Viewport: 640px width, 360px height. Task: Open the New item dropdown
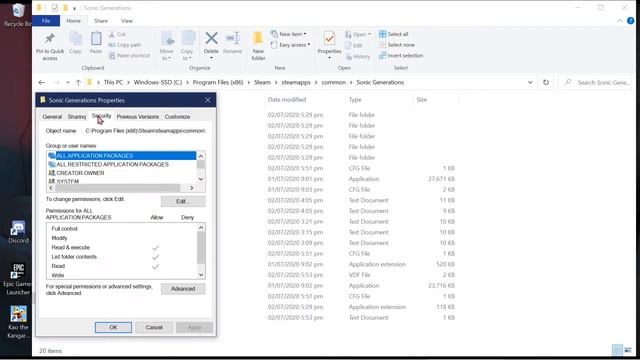[289, 34]
